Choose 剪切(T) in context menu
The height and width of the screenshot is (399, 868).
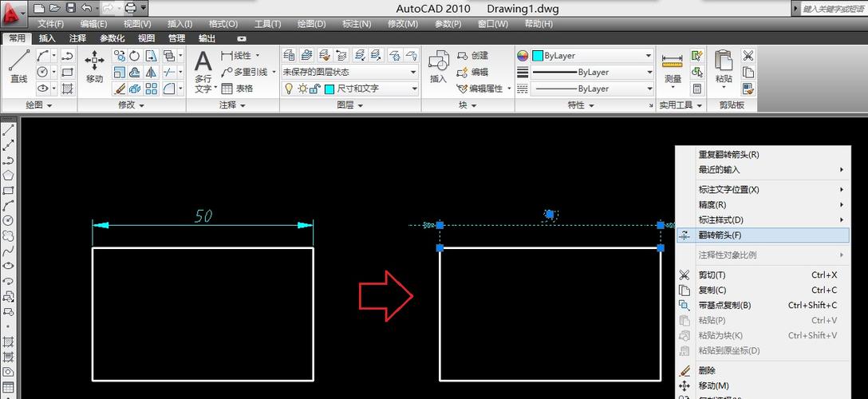click(763, 275)
